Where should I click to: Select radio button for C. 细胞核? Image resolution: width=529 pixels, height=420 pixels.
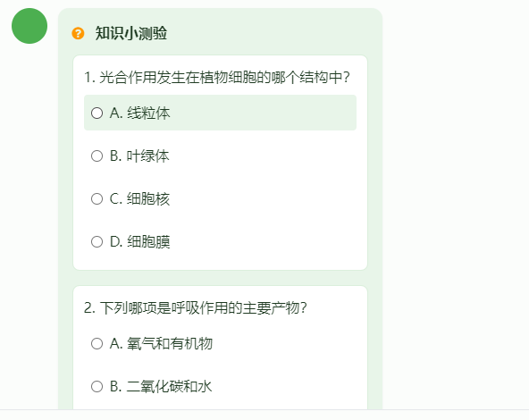tap(97, 198)
